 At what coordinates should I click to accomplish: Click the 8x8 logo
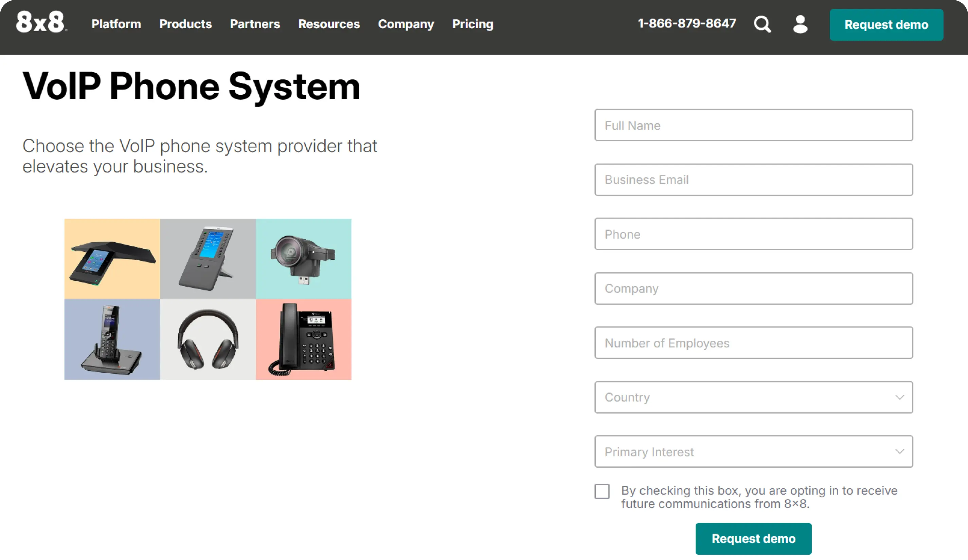pos(41,22)
